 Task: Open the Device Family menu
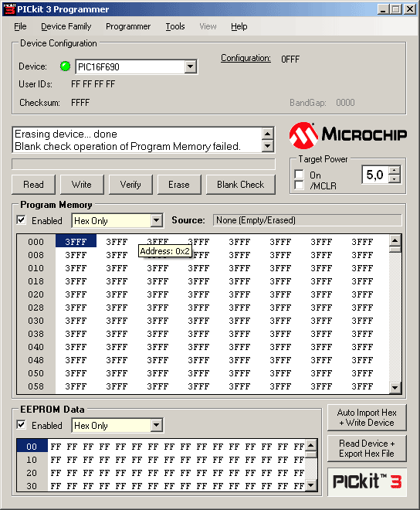point(66,26)
